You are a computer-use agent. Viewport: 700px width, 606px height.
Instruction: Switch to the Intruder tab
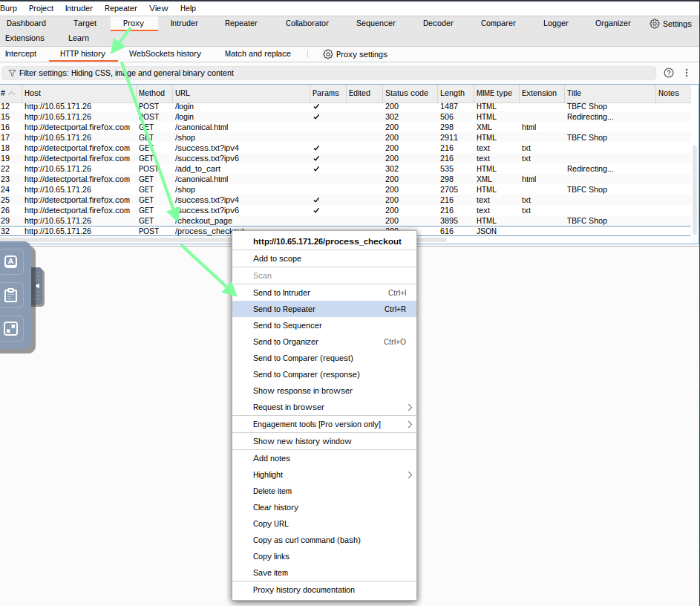(184, 23)
